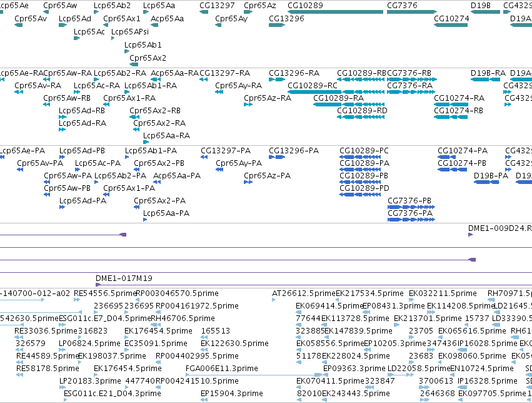This screenshot has height=403, width=532.
Task: Select gene label Cpr65Aw
Action: 60,6
